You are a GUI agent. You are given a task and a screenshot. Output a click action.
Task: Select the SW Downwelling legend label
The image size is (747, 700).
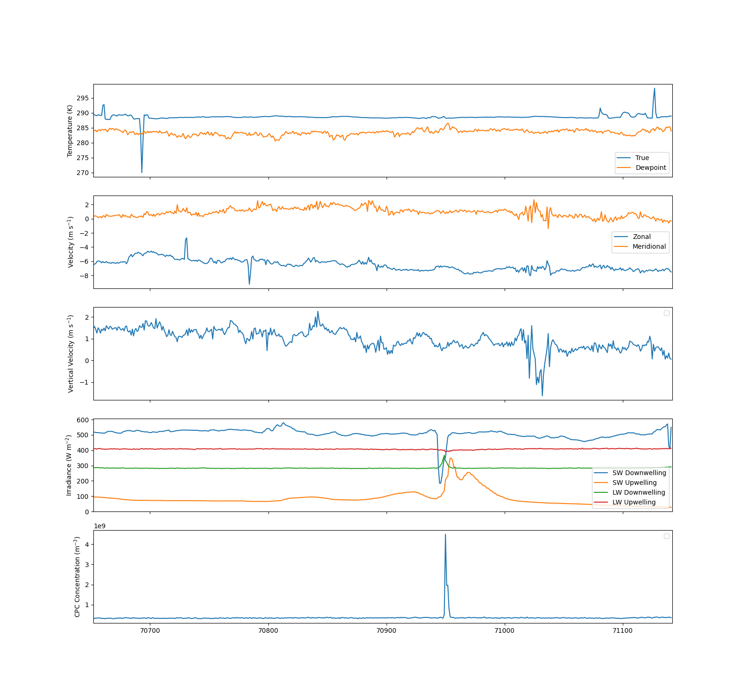coord(639,473)
